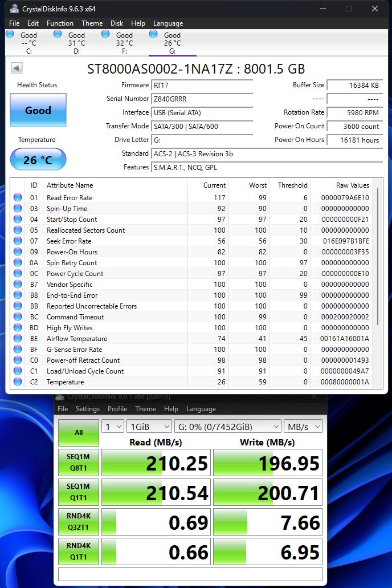Select disk C: status orb

[10, 34]
